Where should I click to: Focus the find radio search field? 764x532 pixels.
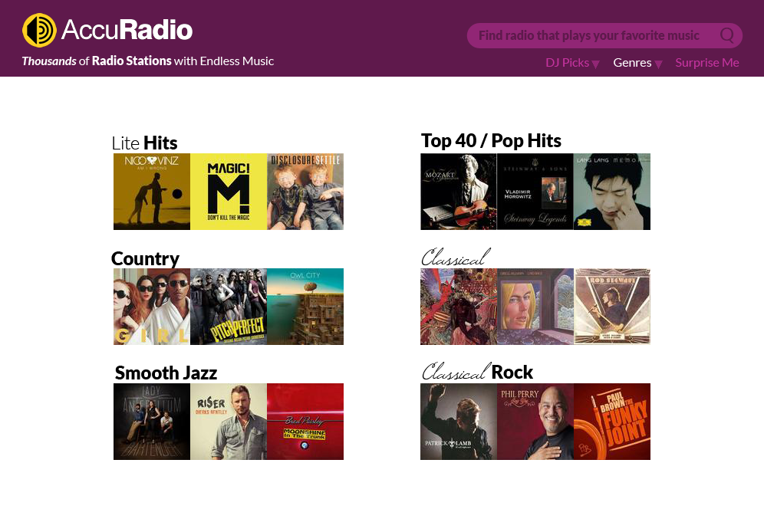click(604, 35)
